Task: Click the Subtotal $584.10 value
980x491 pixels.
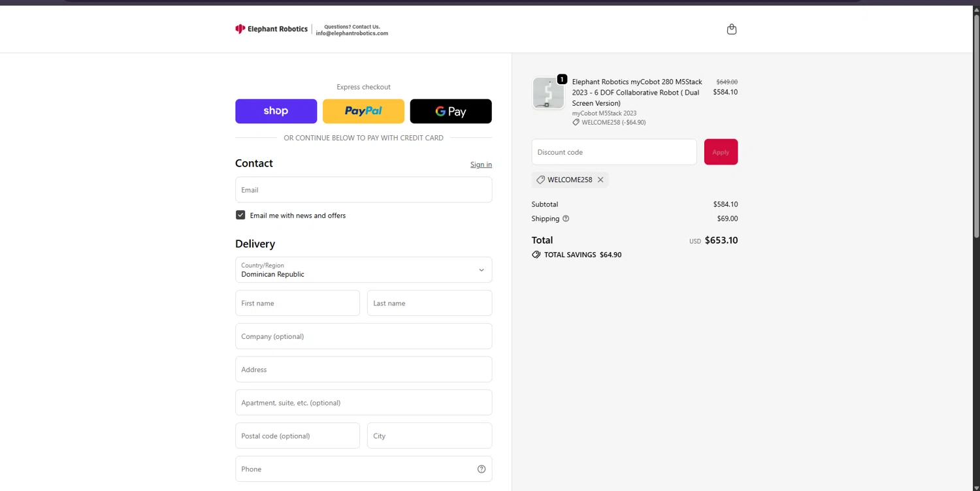Action: tap(725, 204)
